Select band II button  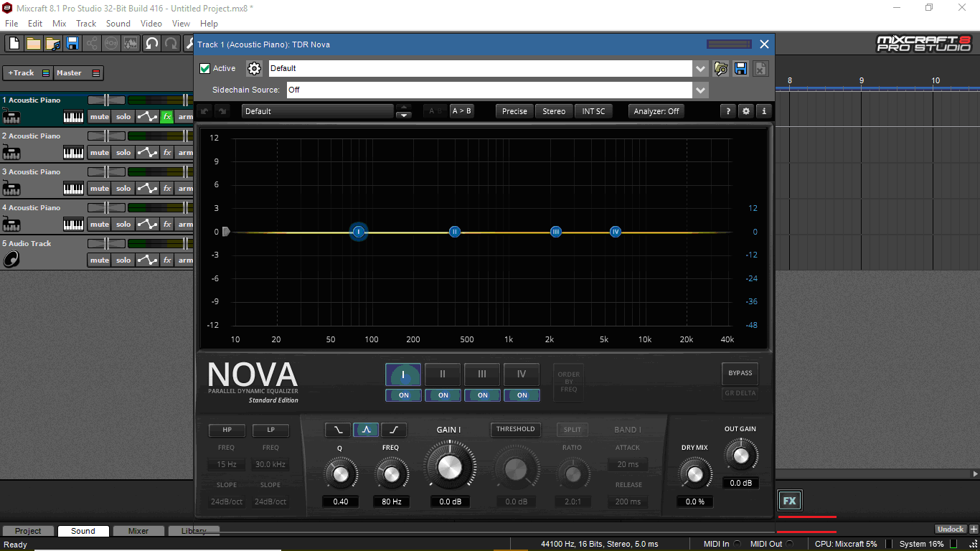click(x=443, y=375)
